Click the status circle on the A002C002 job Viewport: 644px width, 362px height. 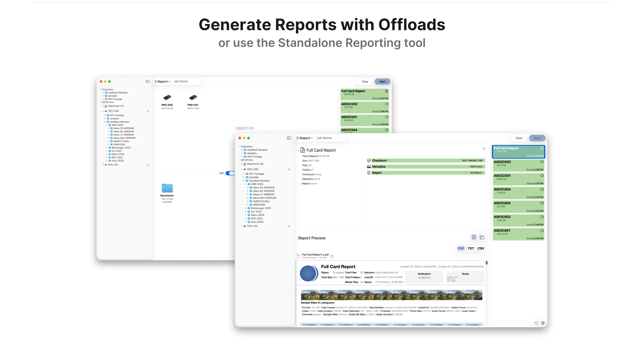[x=542, y=162]
